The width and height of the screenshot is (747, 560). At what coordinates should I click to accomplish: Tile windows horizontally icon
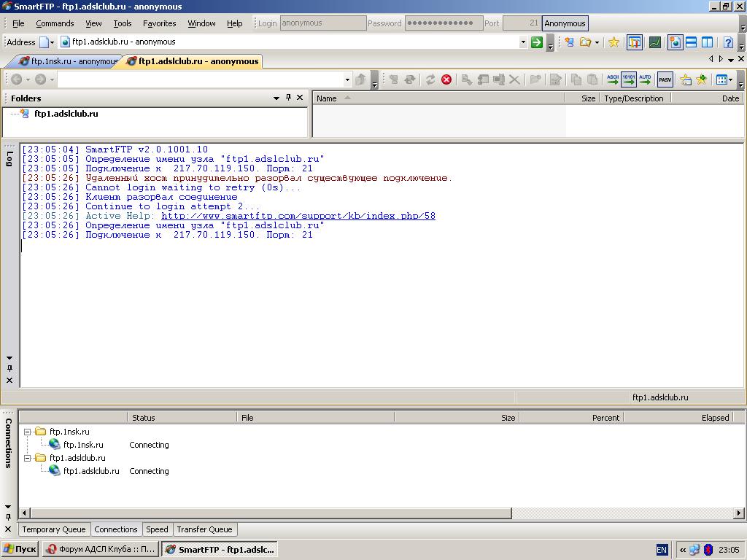692,42
